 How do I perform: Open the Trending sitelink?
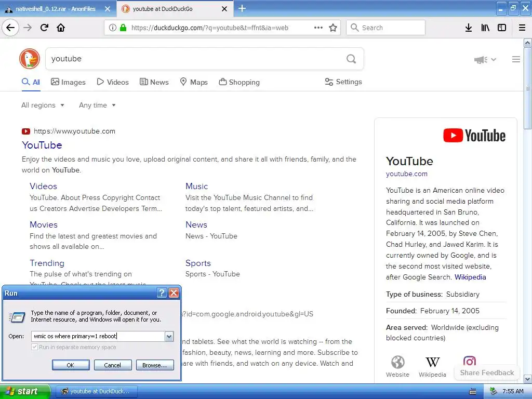[x=47, y=263]
